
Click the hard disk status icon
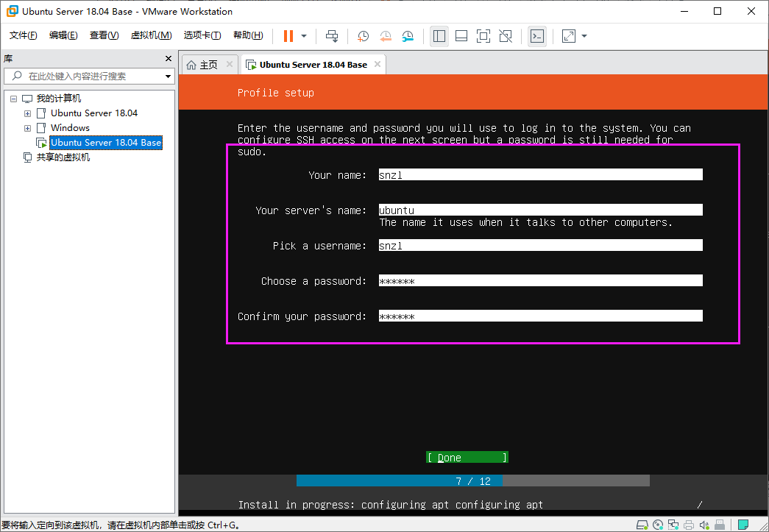click(642, 525)
